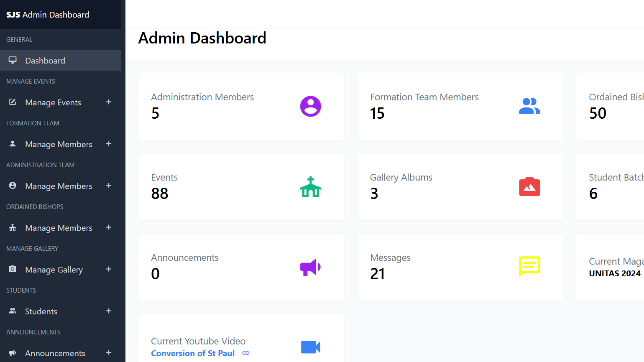Expand the Manage Gallery submenu plus
Image resolution: width=644 pixels, height=362 pixels.
(109, 269)
